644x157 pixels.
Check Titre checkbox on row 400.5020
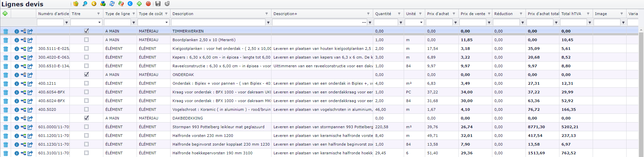point(86,109)
